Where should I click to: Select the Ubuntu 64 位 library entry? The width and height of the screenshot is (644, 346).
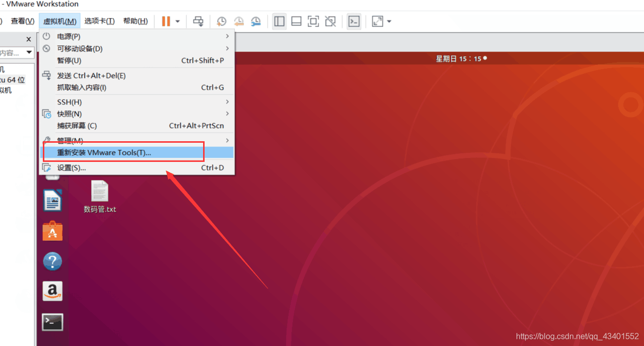[x=12, y=80]
